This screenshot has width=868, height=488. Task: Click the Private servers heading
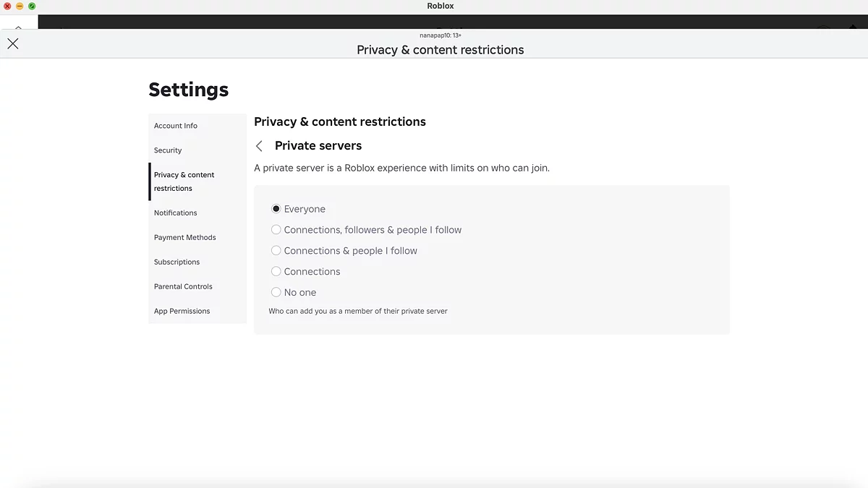coord(318,146)
